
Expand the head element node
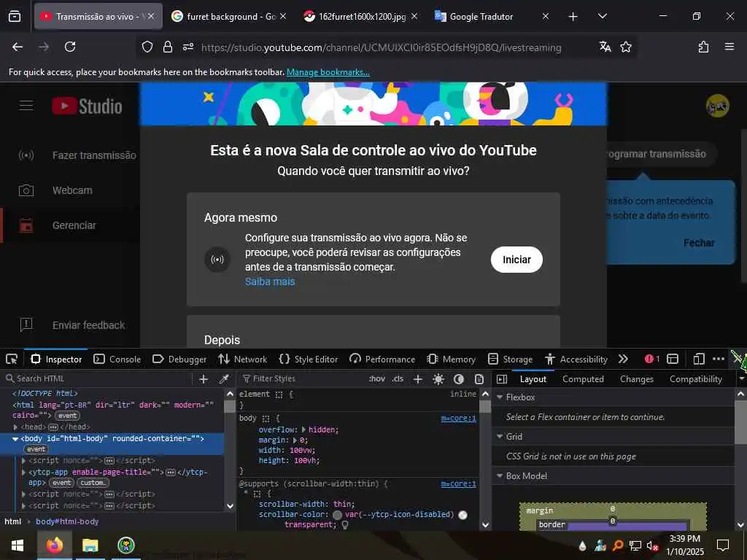tap(16, 427)
